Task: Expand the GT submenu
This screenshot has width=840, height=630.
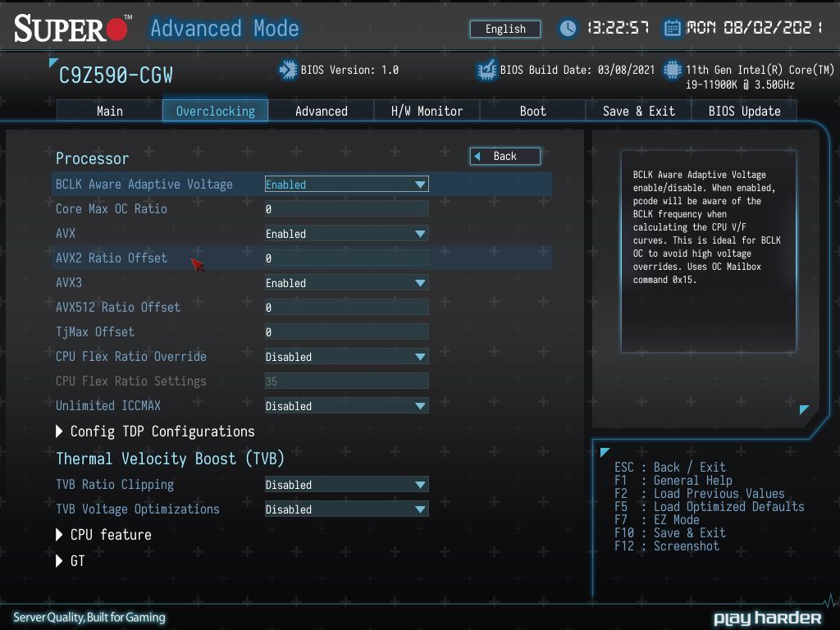Action: click(71, 561)
